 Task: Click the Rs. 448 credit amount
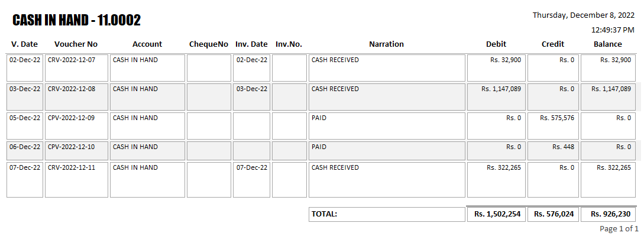click(x=563, y=147)
